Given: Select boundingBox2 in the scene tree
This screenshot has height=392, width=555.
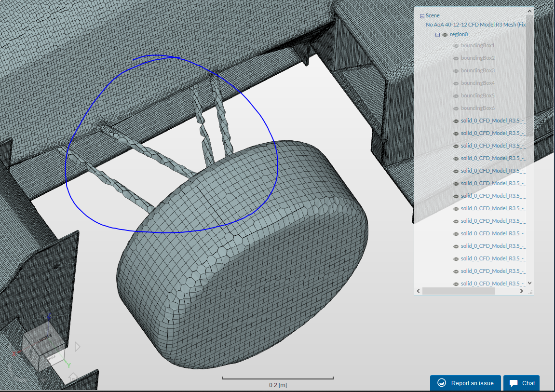Looking at the screenshot, I should point(477,58).
